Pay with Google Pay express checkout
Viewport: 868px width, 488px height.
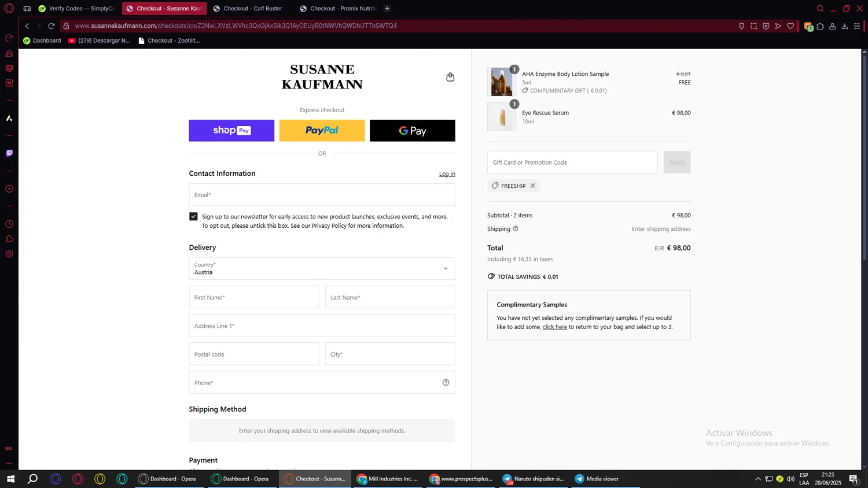[412, 131]
